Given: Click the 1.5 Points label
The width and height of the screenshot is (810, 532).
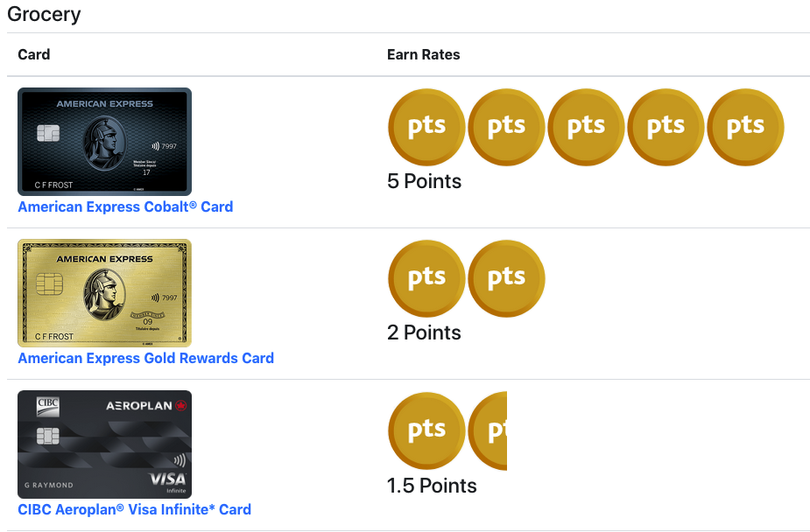Looking at the screenshot, I should pyautogui.click(x=432, y=486).
